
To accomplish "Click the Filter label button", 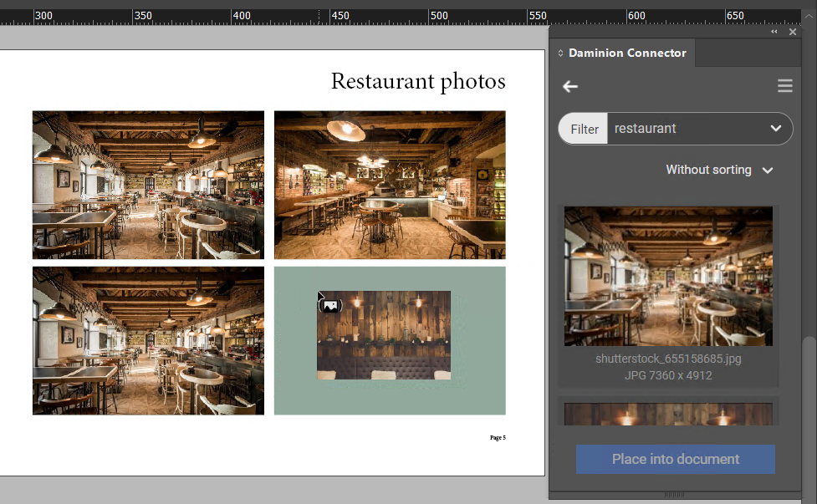I will pos(583,129).
